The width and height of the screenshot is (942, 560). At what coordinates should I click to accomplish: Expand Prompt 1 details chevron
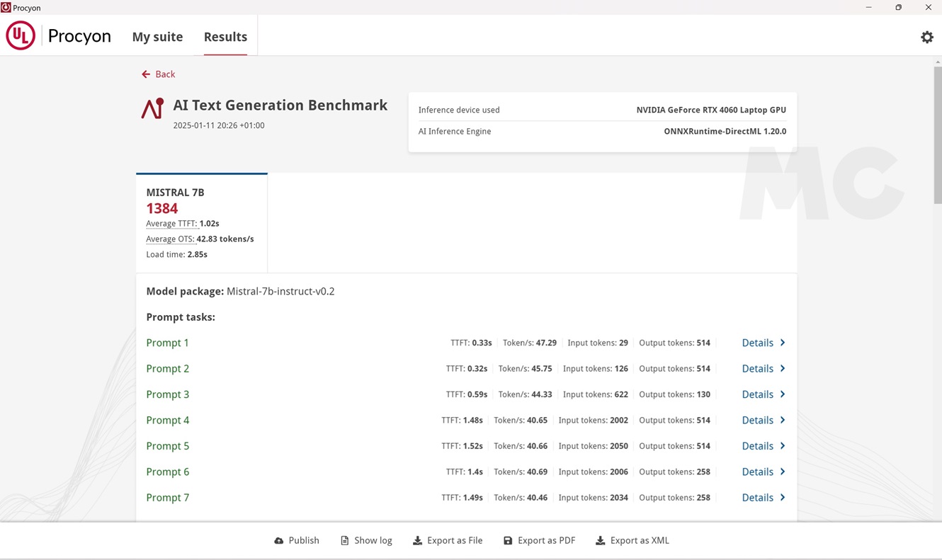click(x=783, y=343)
